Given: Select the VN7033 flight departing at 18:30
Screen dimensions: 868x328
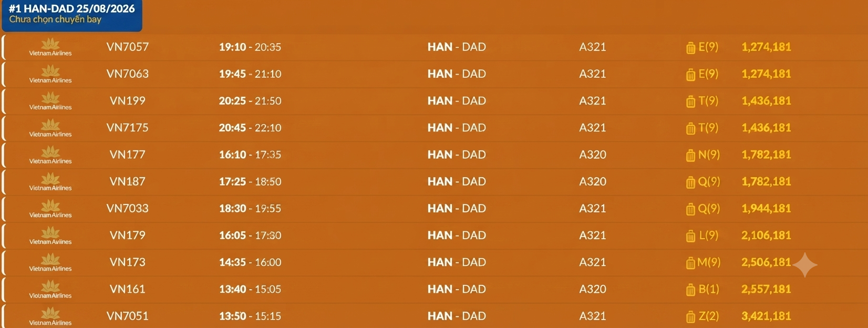Looking at the screenshot, I should point(433,209).
